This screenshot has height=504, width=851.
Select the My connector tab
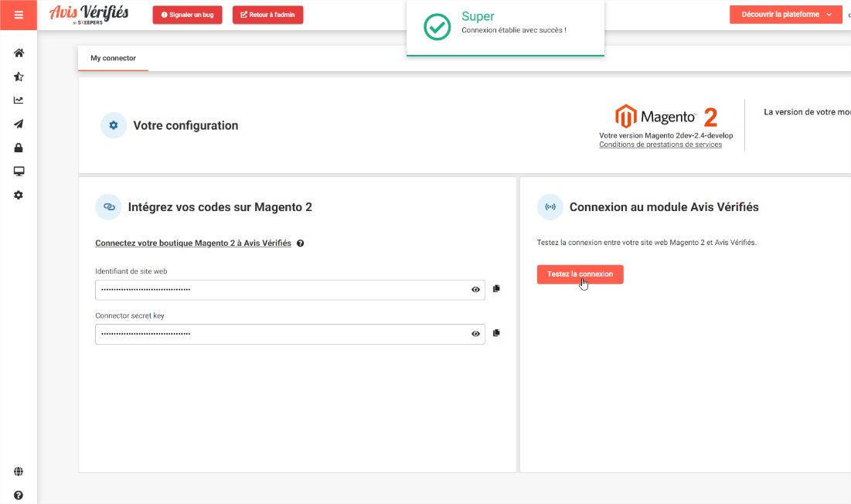(x=113, y=59)
